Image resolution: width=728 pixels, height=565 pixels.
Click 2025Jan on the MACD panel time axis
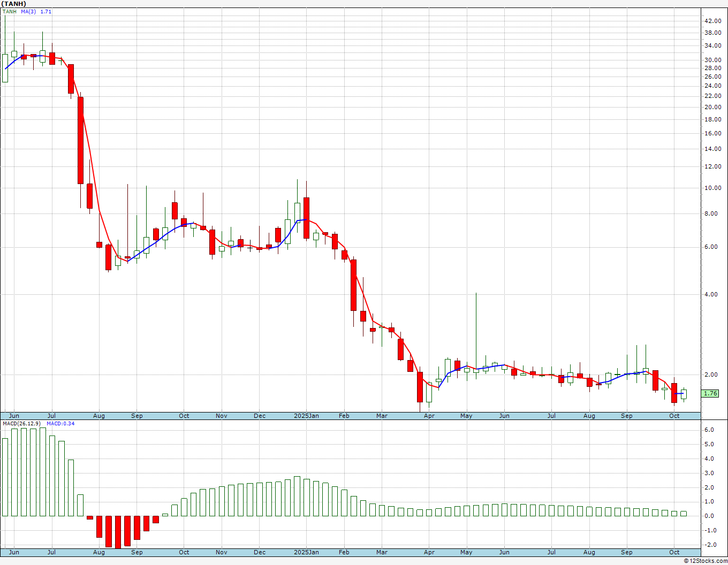tap(307, 552)
